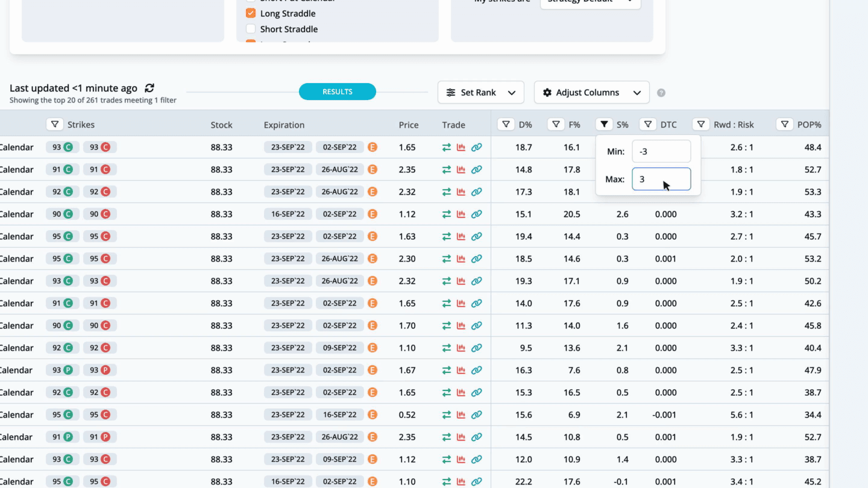Click link icon in the row priced 1.67
868x488 pixels.
[x=476, y=370]
